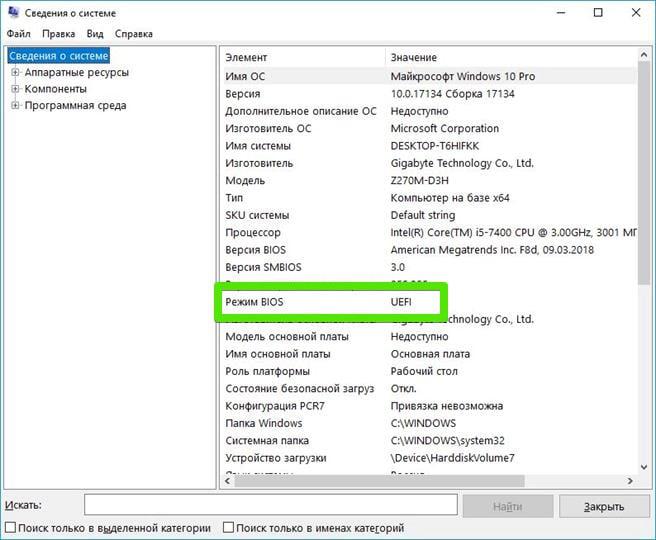Click the 10.0.17134 Сборка 17134 value
This screenshot has width=656, height=540.
click(x=452, y=94)
